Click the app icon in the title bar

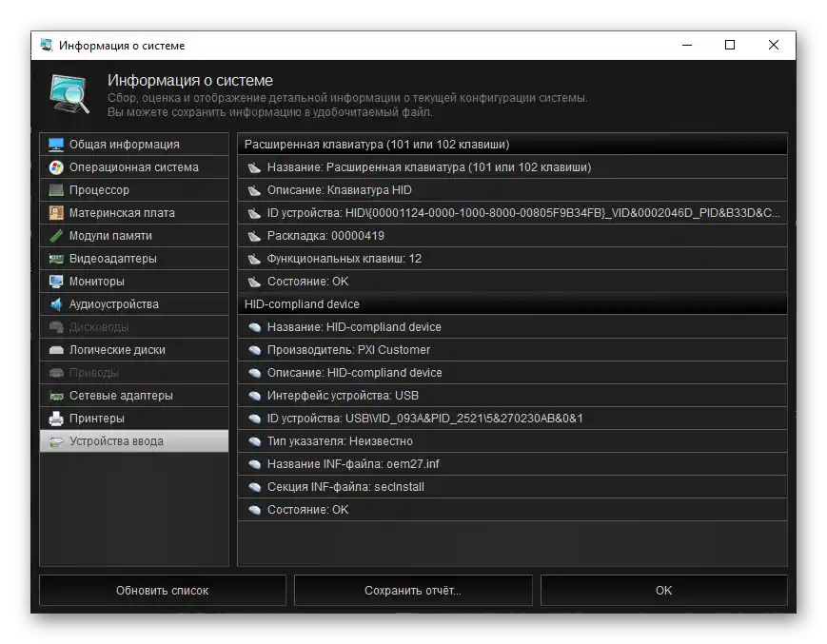[x=47, y=46]
